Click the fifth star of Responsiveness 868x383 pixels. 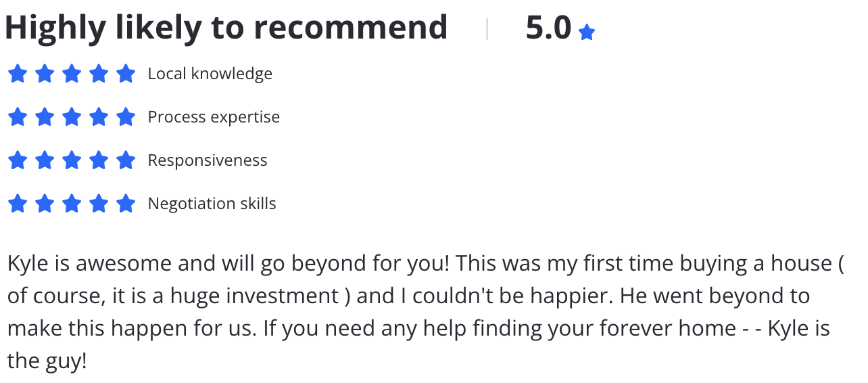126,160
